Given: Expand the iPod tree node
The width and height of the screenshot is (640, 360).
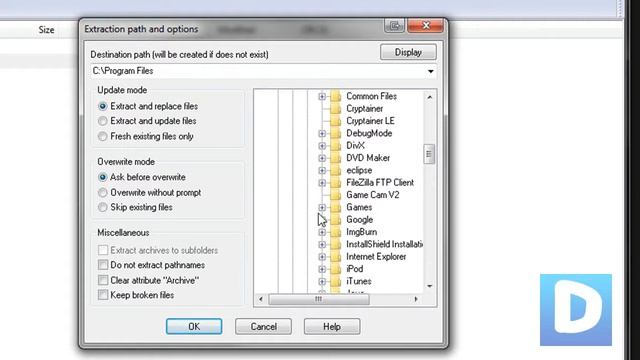Looking at the screenshot, I should (x=322, y=269).
